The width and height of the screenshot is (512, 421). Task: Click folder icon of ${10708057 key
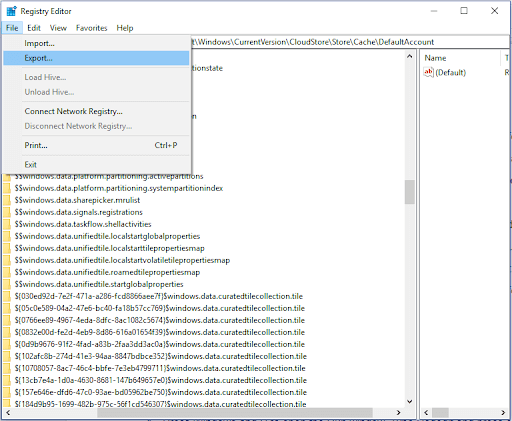tap(7, 368)
